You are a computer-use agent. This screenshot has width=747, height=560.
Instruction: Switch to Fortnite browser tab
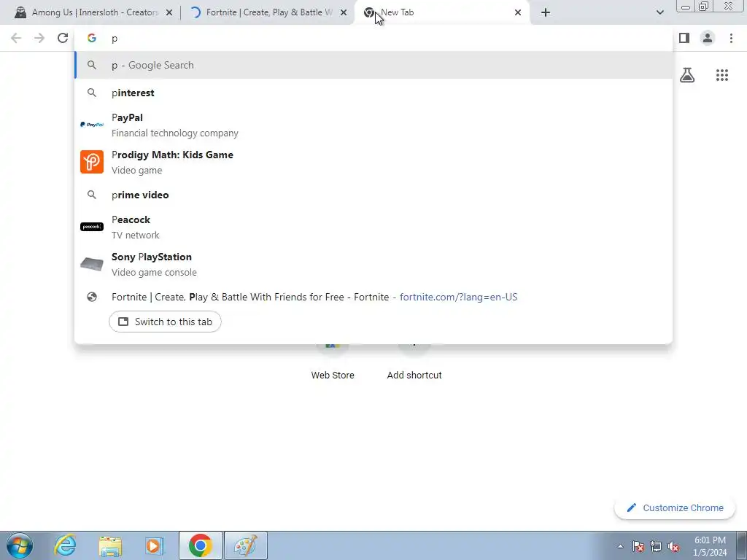click(x=267, y=12)
